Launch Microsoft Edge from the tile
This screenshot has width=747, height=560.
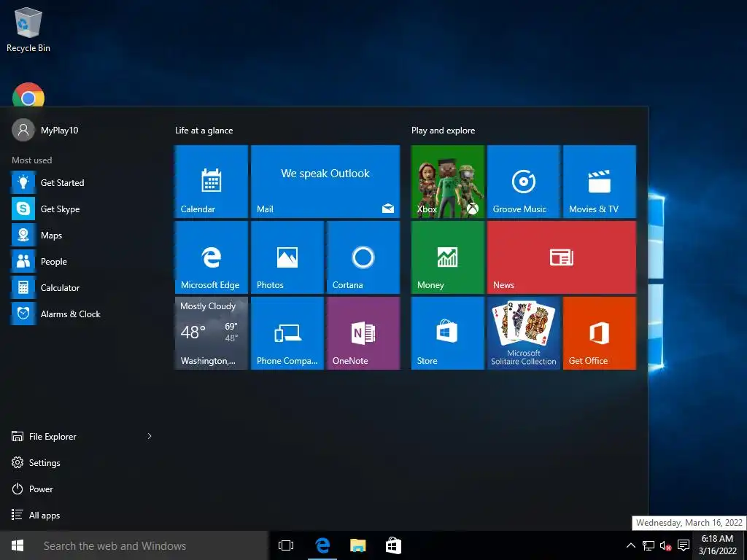coord(211,257)
